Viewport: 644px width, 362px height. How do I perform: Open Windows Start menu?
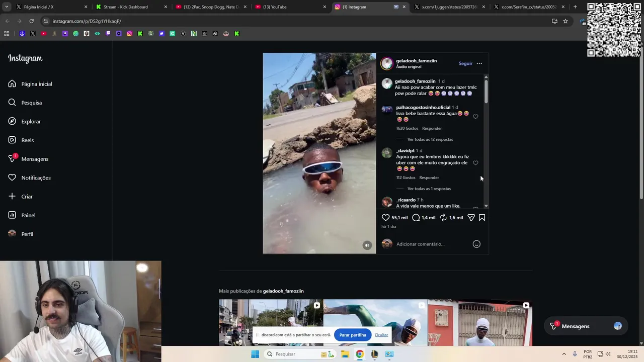255,354
